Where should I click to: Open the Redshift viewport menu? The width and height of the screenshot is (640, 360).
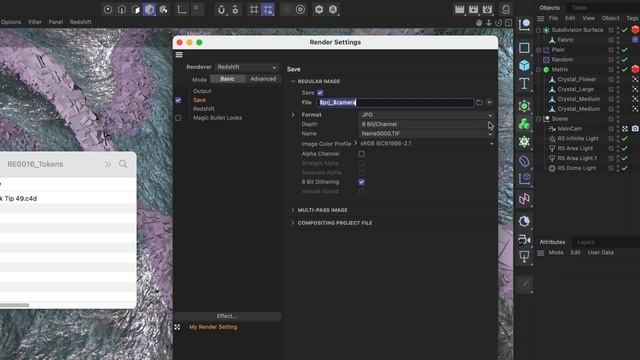[80, 22]
